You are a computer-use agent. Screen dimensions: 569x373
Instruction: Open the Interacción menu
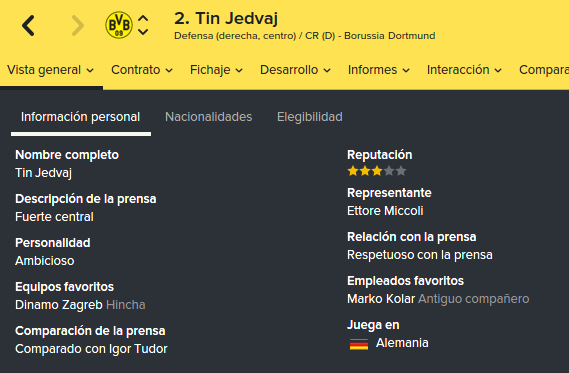pyautogui.click(x=464, y=70)
